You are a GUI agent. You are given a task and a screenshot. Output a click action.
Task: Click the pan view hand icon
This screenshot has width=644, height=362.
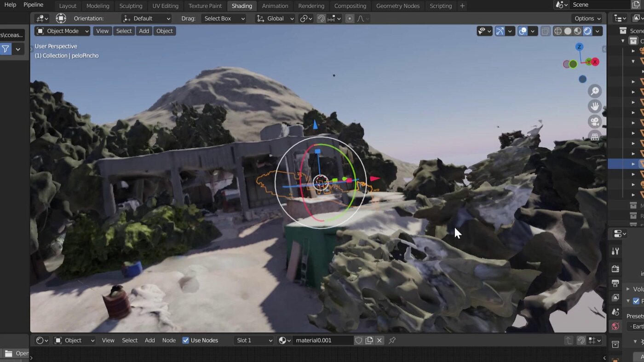pos(595,106)
